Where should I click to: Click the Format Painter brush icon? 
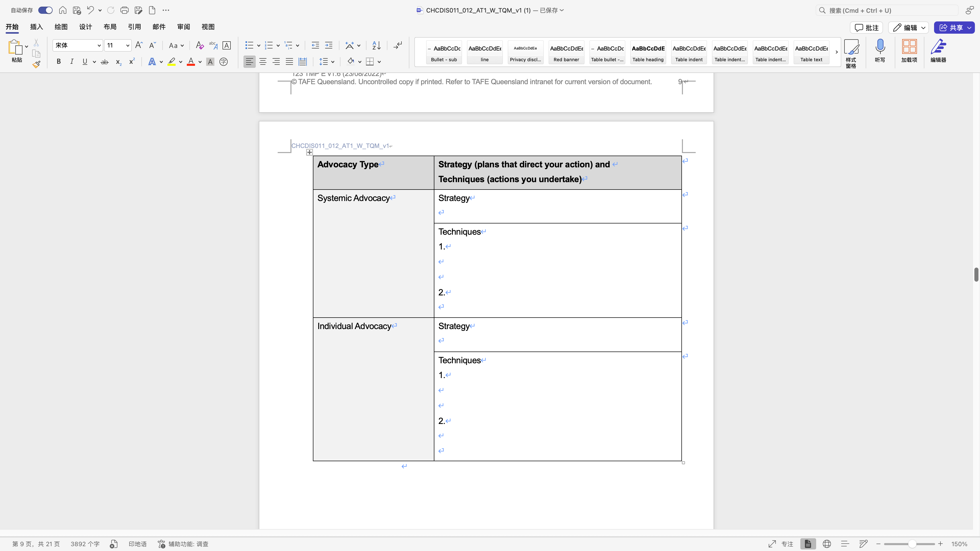(x=36, y=65)
